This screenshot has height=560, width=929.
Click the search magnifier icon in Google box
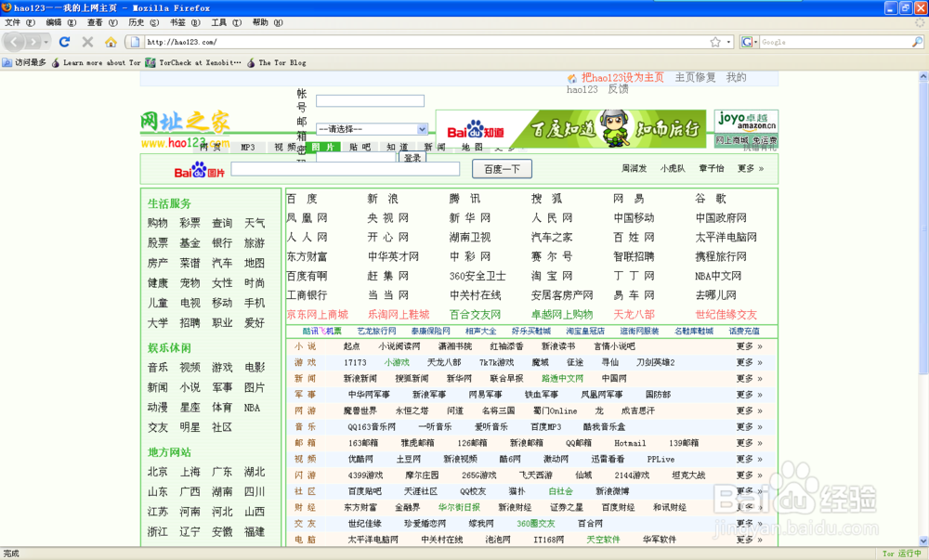[917, 42]
